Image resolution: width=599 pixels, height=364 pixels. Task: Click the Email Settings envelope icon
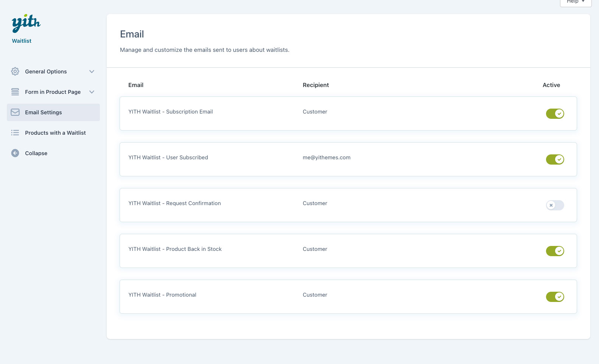[x=15, y=112]
